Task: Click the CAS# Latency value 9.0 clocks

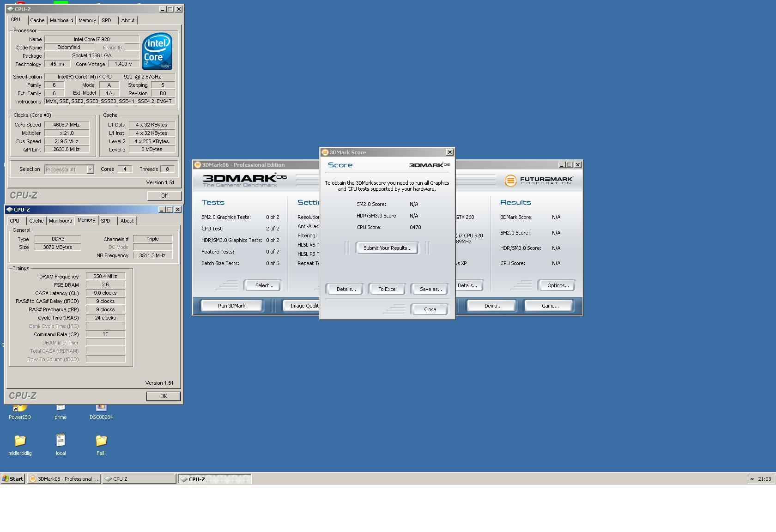Action: [105, 293]
